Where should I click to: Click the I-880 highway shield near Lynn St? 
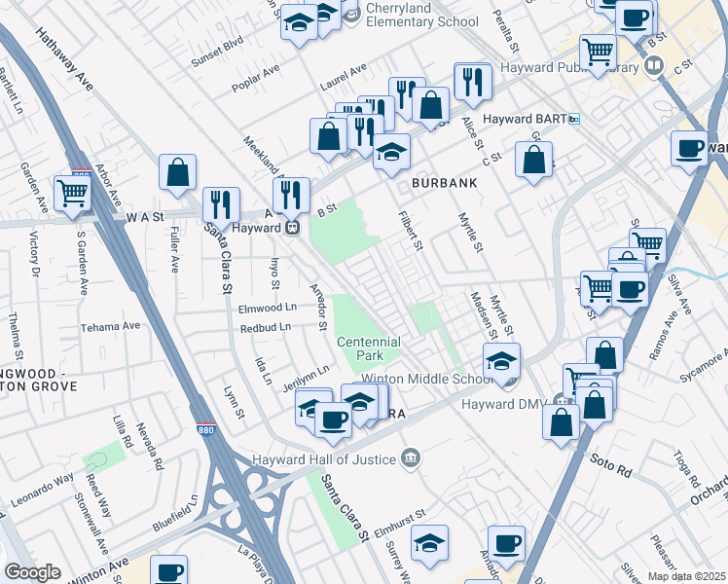tap(205, 429)
